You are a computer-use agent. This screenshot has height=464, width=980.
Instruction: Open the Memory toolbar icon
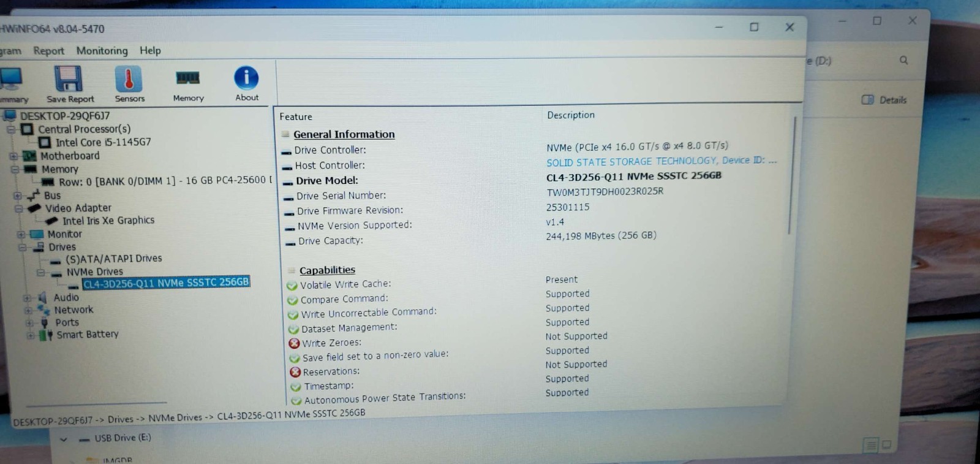[x=187, y=78]
